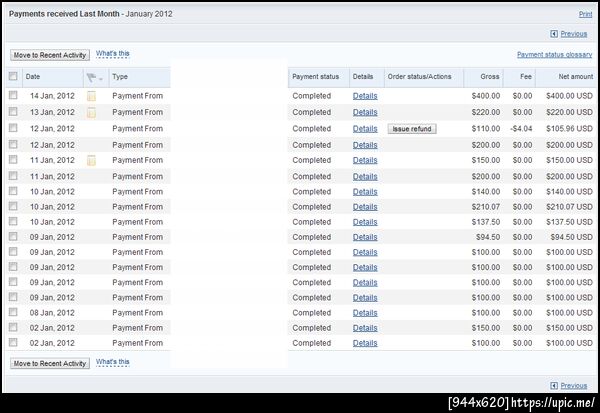Check the 02 Jan $100.00 row checkbox
The width and height of the screenshot is (600, 413).
[x=13, y=342]
